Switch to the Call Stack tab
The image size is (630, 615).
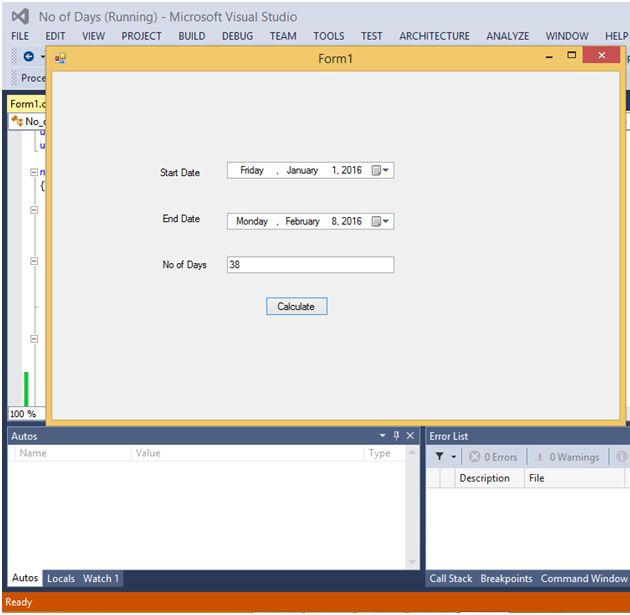click(451, 578)
